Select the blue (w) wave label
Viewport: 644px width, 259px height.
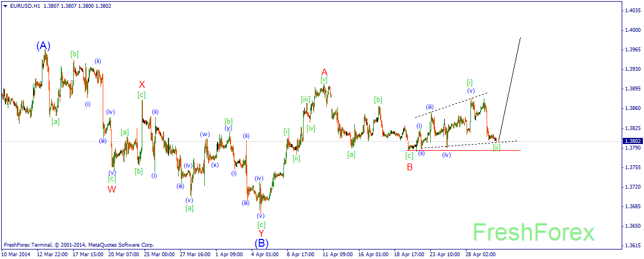[x=205, y=134]
